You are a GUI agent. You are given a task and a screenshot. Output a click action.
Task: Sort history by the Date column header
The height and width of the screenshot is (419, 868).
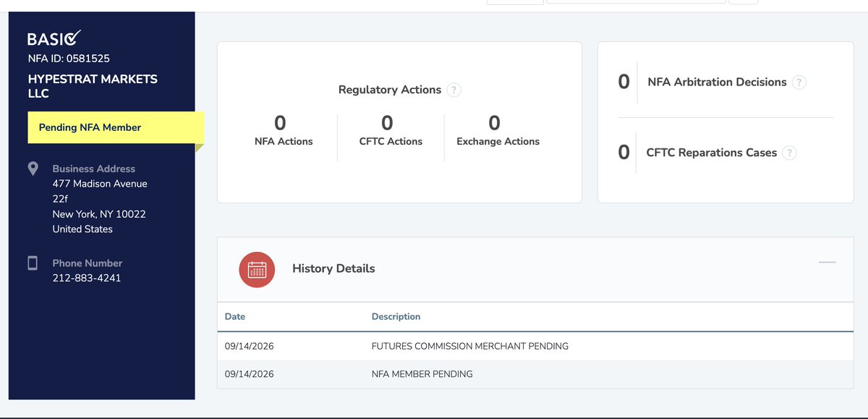(235, 316)
